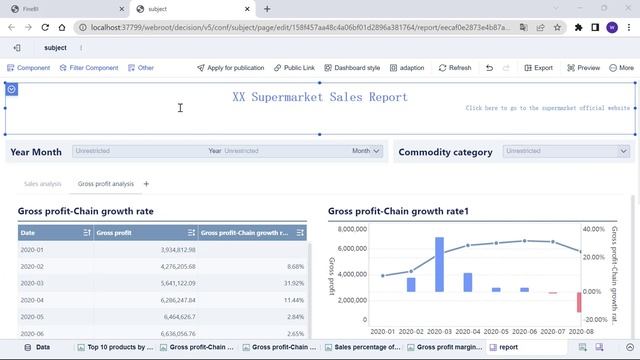Open Gross profit-Chain growth column header menu
Viewport: 640px width, 360px height.
[300, 233]
